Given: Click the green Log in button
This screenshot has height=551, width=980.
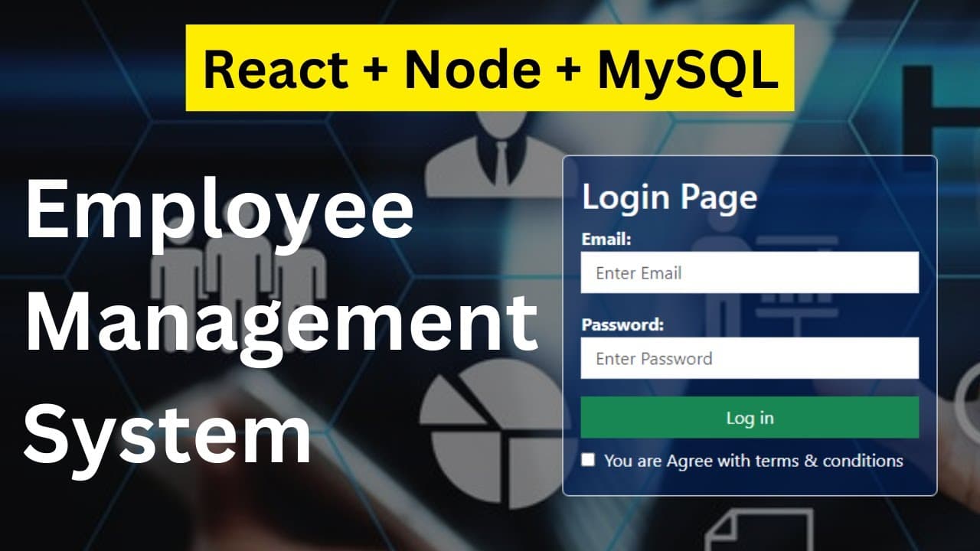Looking at the screenshot, I should tap(750, 418).
